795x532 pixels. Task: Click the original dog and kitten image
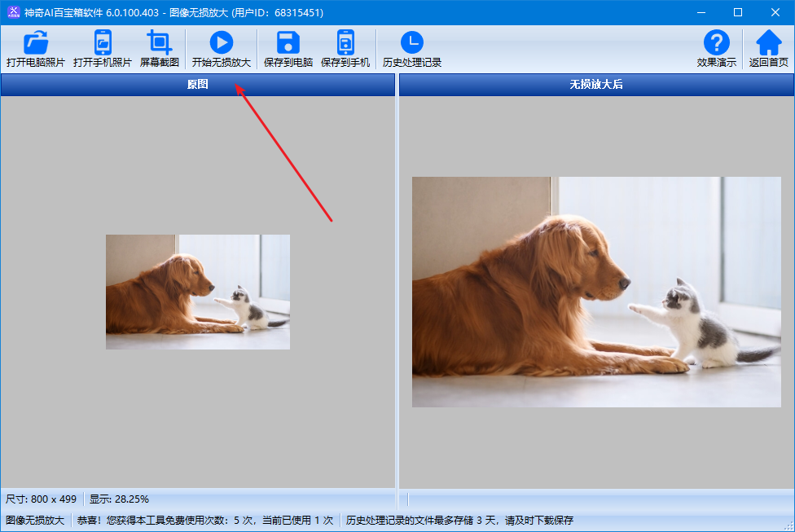[198, 292]
